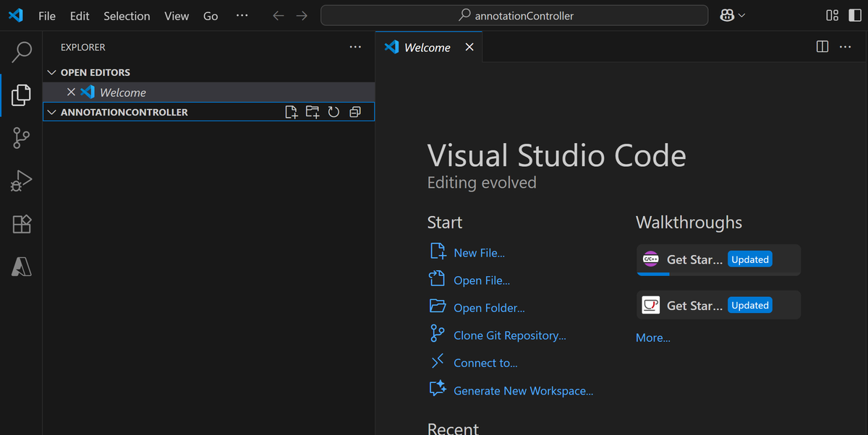
Task: Open Explorer views and more actions ellipsis
Action: [x=355, y=47]
